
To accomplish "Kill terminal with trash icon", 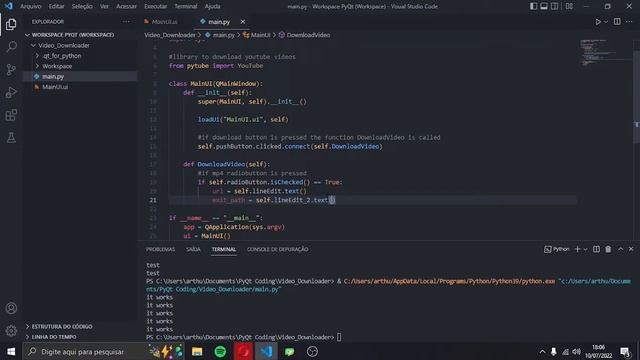I will [x=608, y=249].
